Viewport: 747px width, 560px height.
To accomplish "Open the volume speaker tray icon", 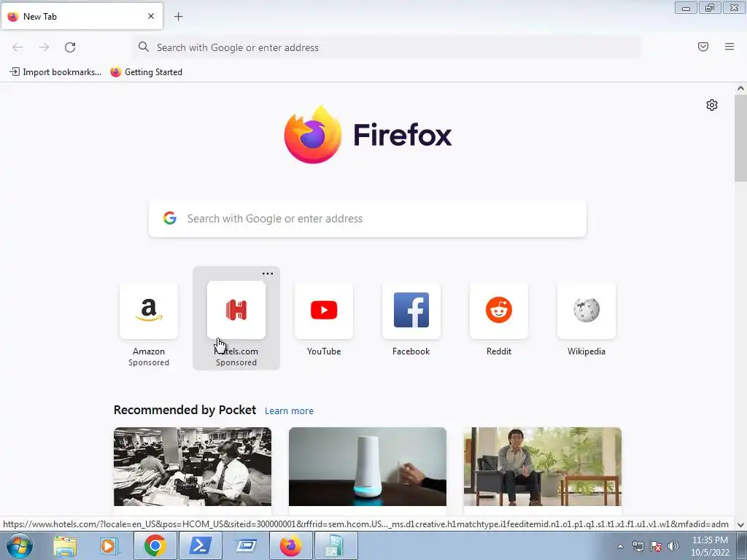I will tap(673, 546).
